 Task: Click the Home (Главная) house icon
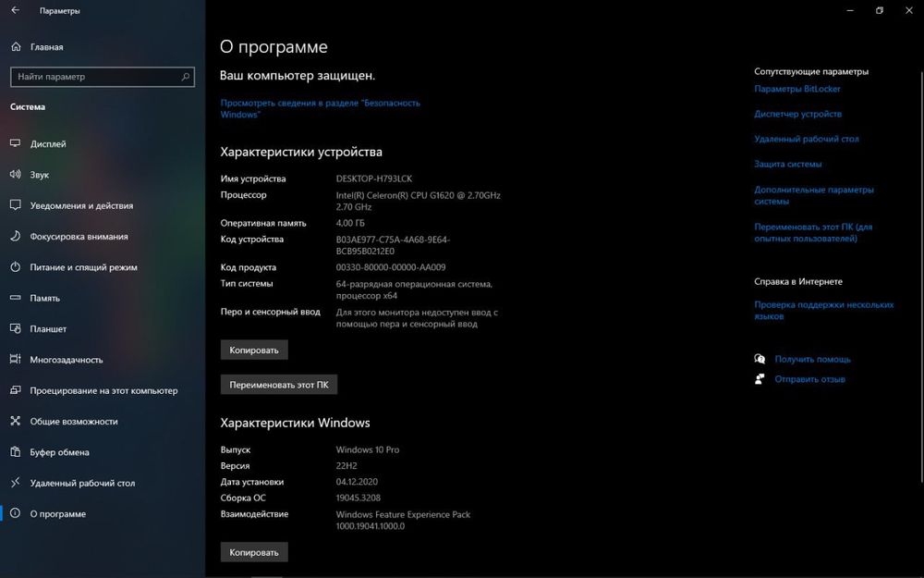click(16, 46)
